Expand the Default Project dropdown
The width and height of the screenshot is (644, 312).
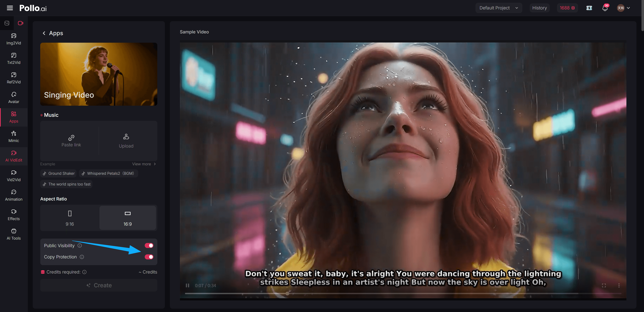coord(498,8)
